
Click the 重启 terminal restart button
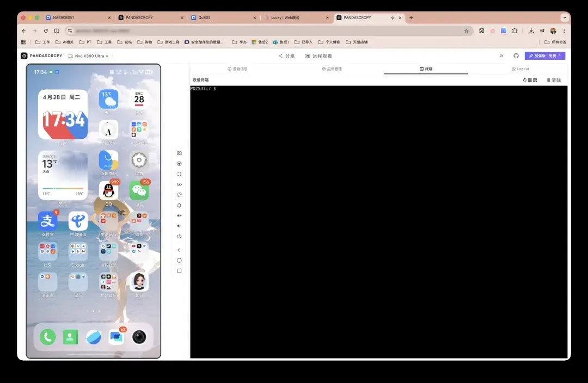pyautogui.click(x=530, y=80)
